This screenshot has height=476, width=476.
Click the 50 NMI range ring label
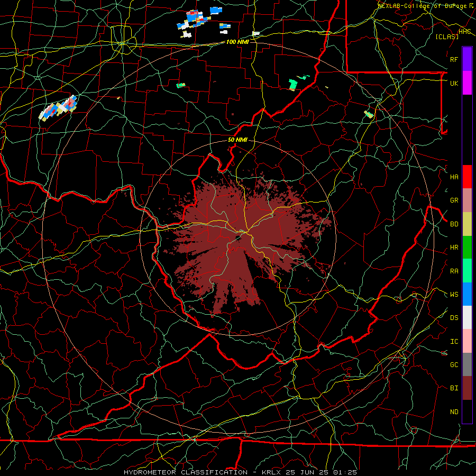[237, 140]
